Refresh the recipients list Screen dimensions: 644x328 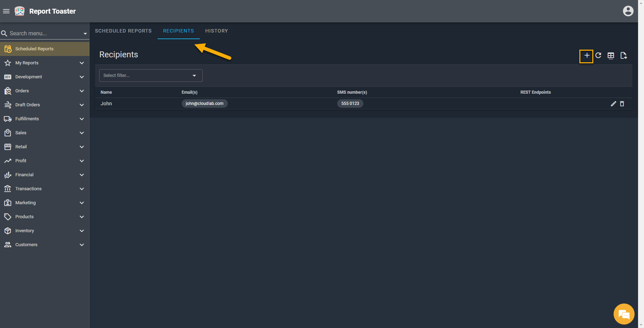(598, 56)
